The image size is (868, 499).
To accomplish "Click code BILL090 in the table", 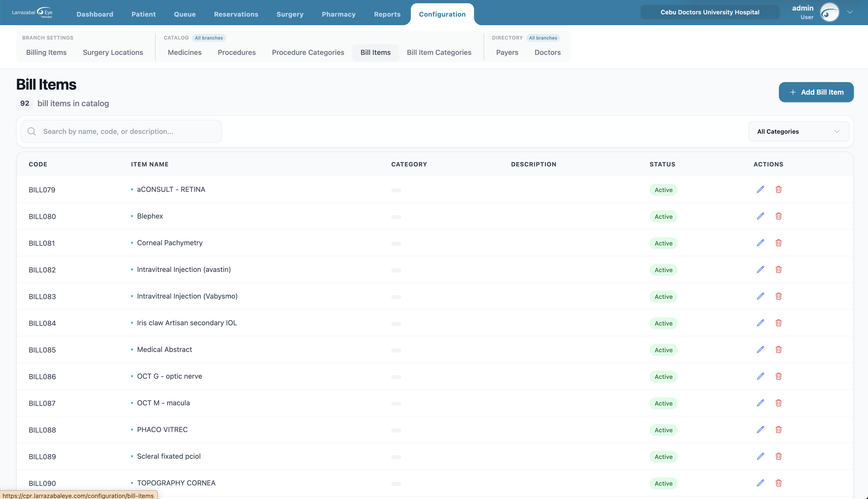I will (42, 484).
